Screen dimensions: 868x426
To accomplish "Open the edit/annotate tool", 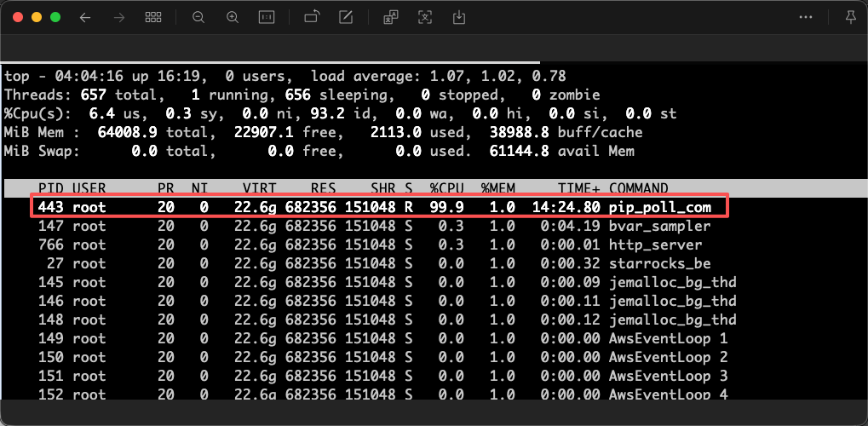I will (x=346, y=17).
